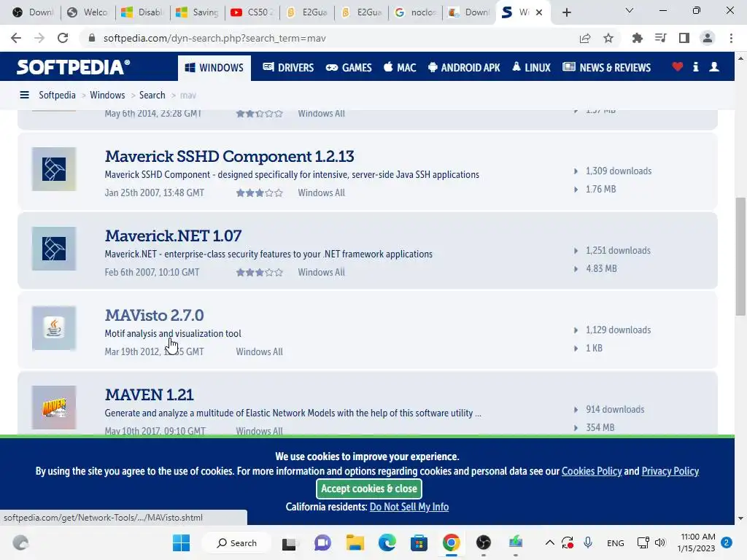
Task: Open Chrome three-dot menu
Action: [731, 38]
